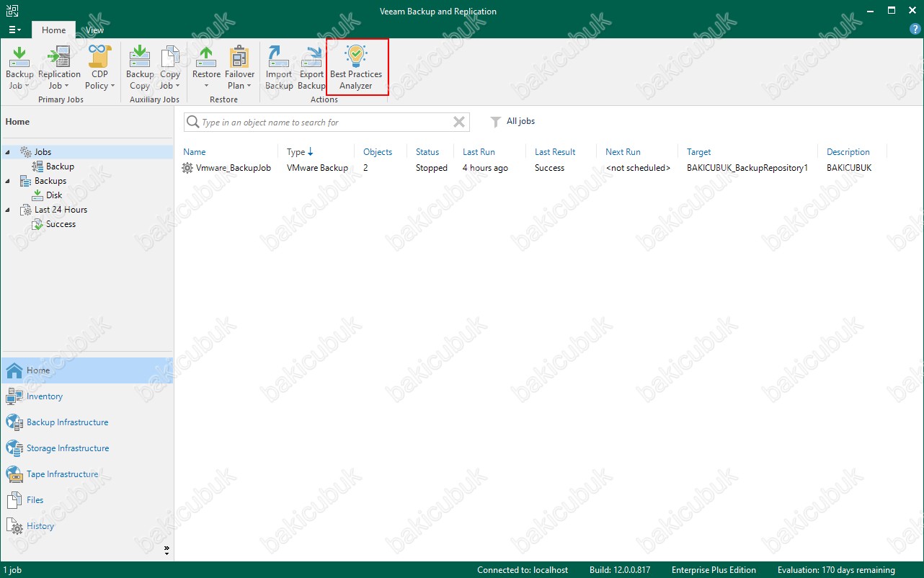
Task: Sort by the Target column header
Action: click(x=698, y=152)
